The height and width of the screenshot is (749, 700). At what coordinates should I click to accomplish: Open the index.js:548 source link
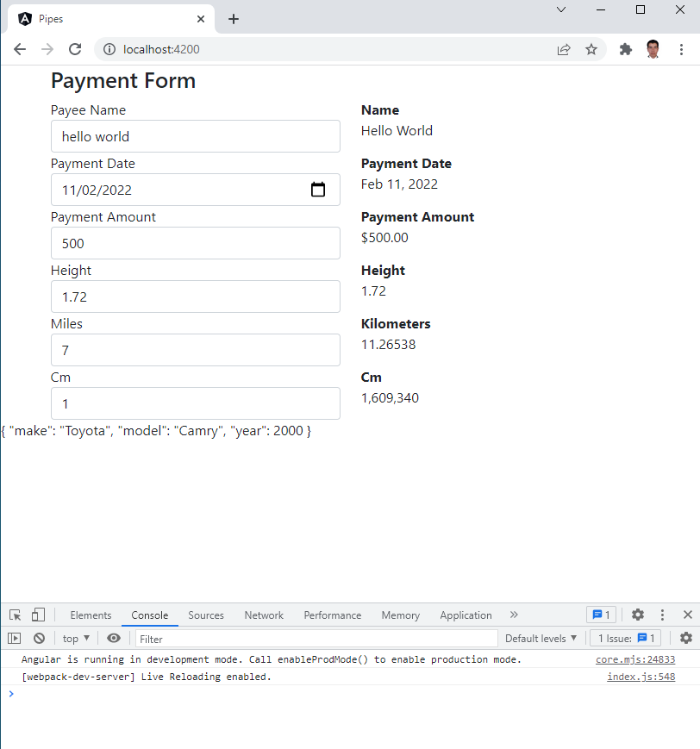(x=641, y=677)
